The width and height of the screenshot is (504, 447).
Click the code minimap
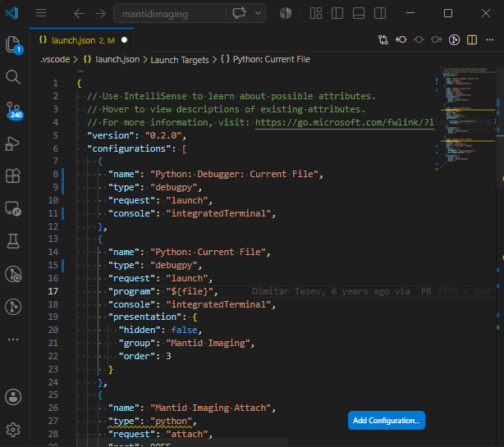(467, 117)
